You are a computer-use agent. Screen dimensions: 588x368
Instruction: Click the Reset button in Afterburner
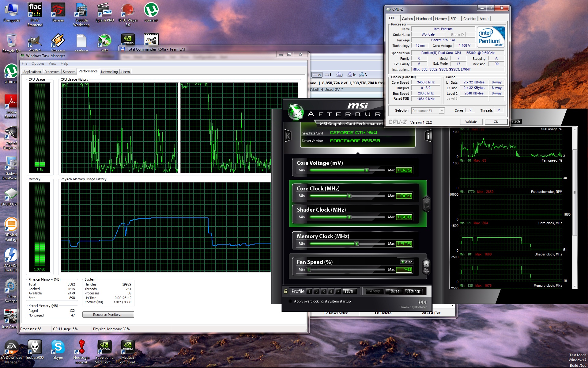pyautogui.click(x=394, y=291)
